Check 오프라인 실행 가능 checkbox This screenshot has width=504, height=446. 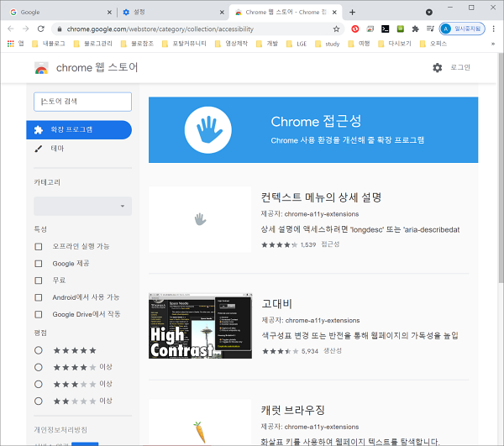(39, 246)
